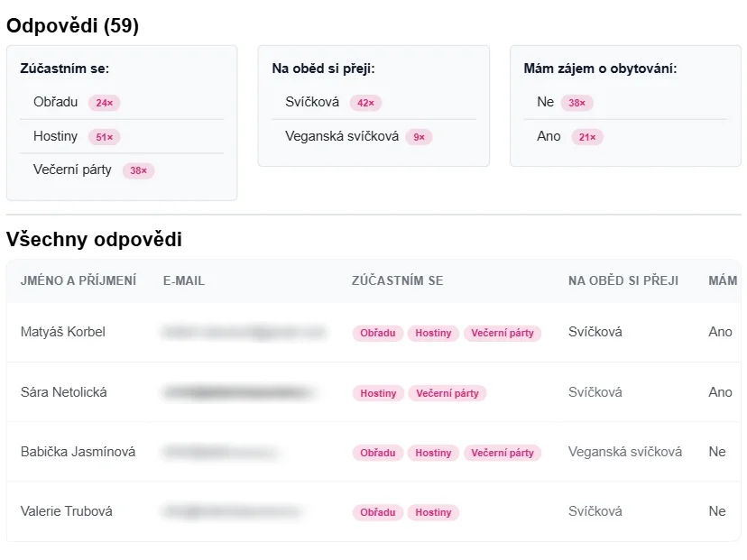
Task: Click the Hostiny tag in Sára Netolická's row
Action: pos(378,393)
